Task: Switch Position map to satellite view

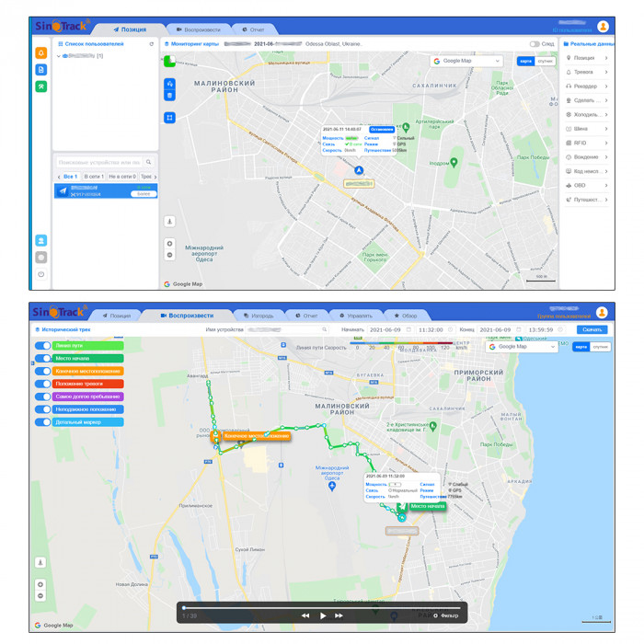Action: 545,61
